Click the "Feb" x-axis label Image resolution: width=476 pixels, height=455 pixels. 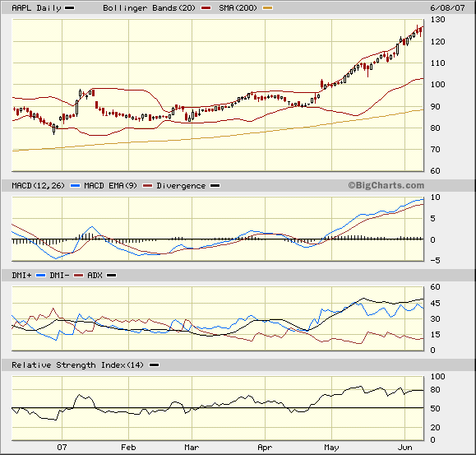click(128, 447)
